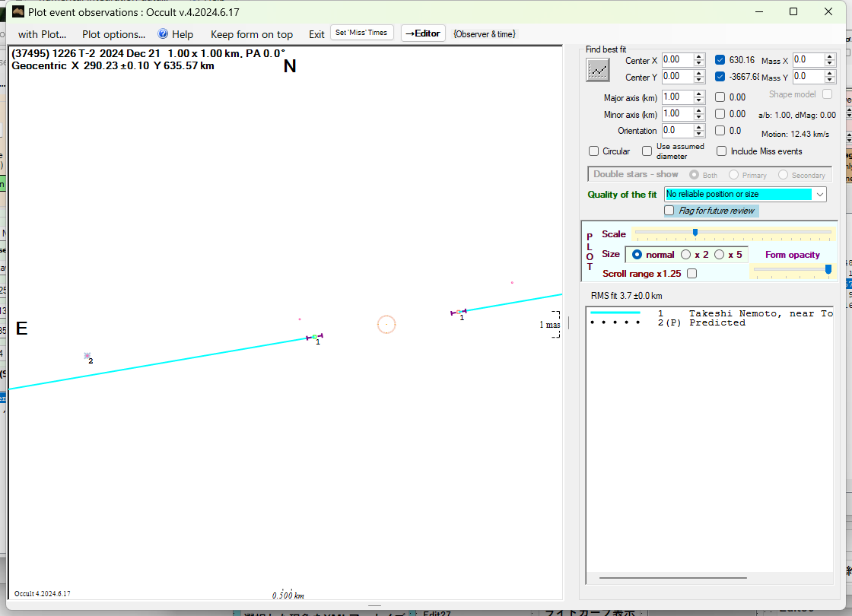Toggle Include Miss events checkbox
The image size is (852, 616).
pyautogui.click(x=721, y=151)
